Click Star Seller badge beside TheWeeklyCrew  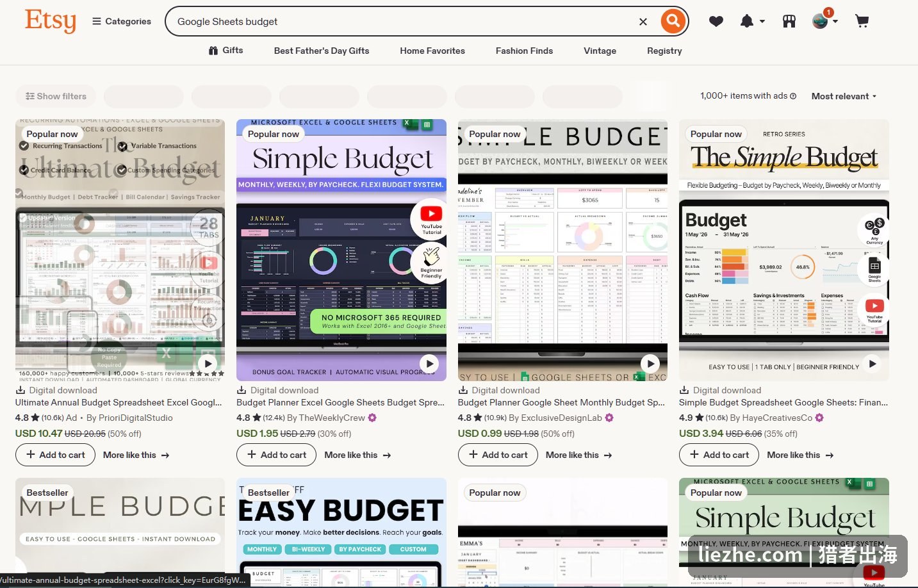(372, 418)
